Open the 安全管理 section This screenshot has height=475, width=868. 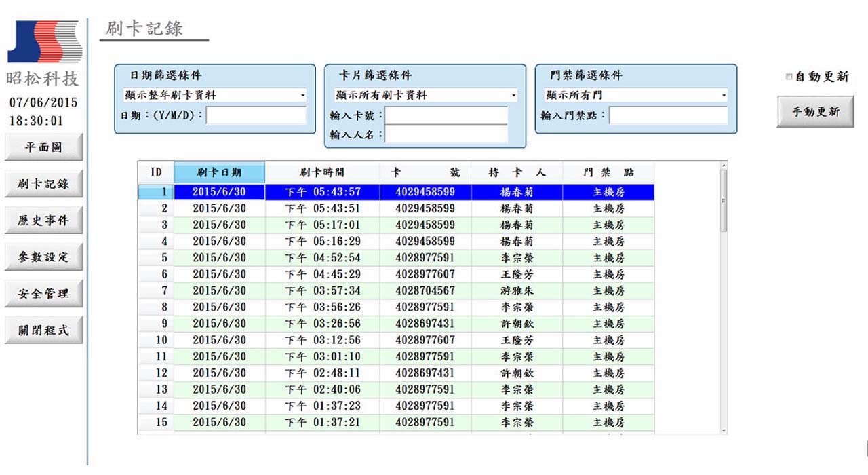[x=44, y=294]
